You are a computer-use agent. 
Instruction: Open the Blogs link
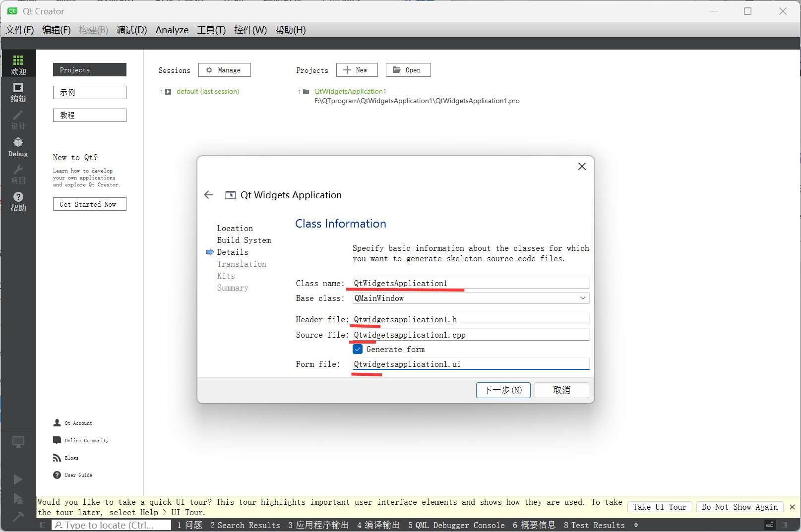pyautogui.click(x=66, y=458)
